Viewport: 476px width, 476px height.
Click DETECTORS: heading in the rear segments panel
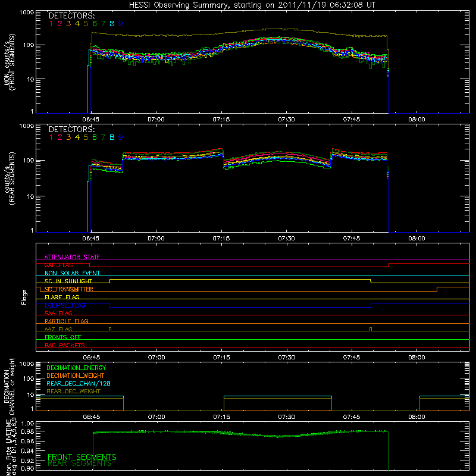(71, 129)
